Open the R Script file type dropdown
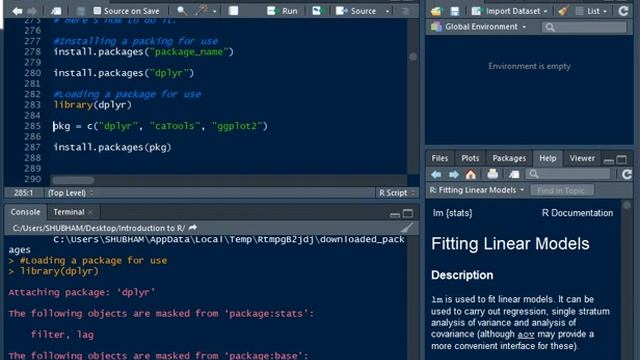Viewport: 640px width, 360px height. pyautogui.click(x=396, y=193)
